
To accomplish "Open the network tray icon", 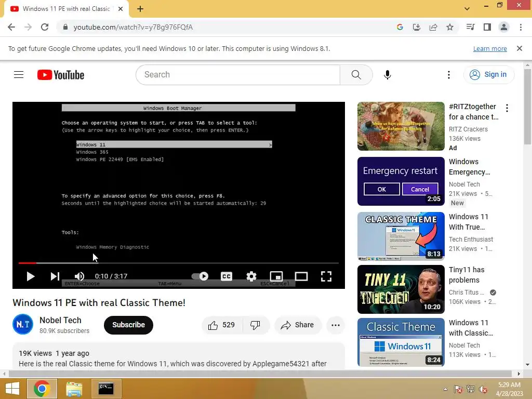I will pos(471,389).
